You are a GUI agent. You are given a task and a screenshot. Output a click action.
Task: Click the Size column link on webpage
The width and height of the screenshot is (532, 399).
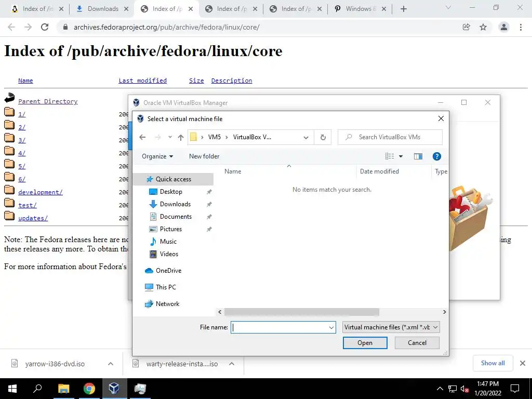pos(196,81)
